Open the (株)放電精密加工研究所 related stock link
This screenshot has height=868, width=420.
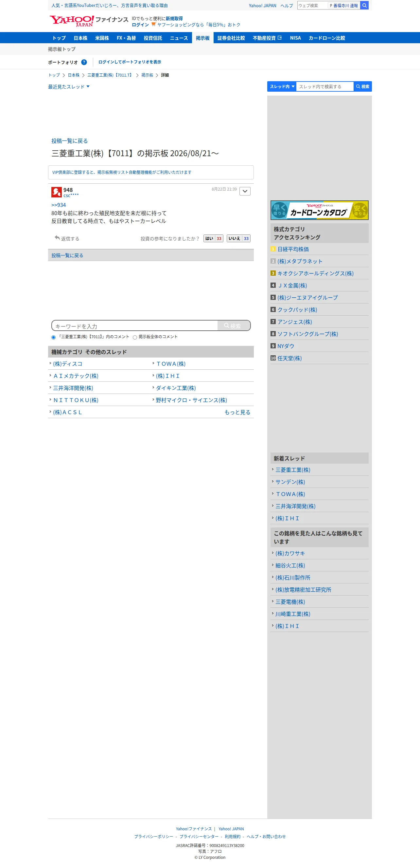tap(303, 590)
